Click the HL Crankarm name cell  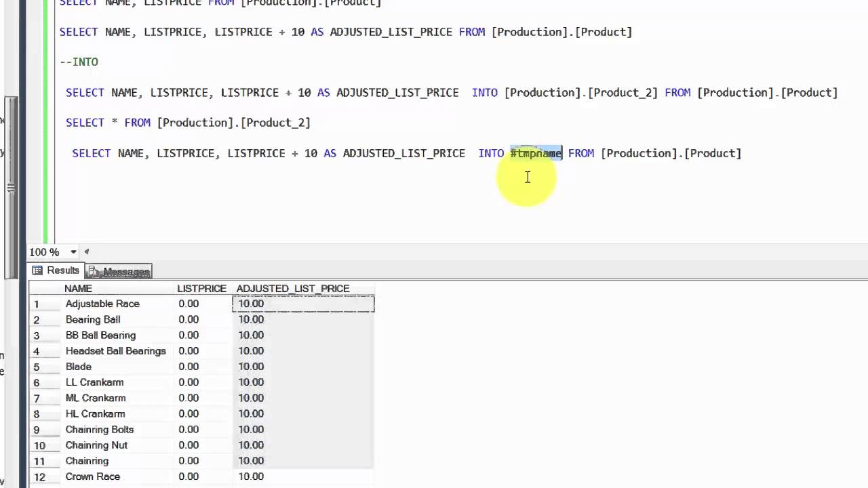119,413
